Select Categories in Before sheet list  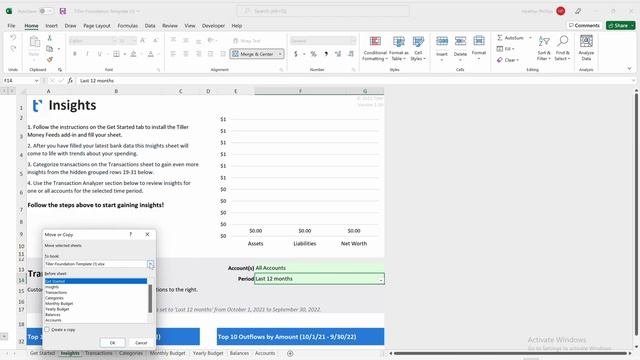[x=54, y=298]
